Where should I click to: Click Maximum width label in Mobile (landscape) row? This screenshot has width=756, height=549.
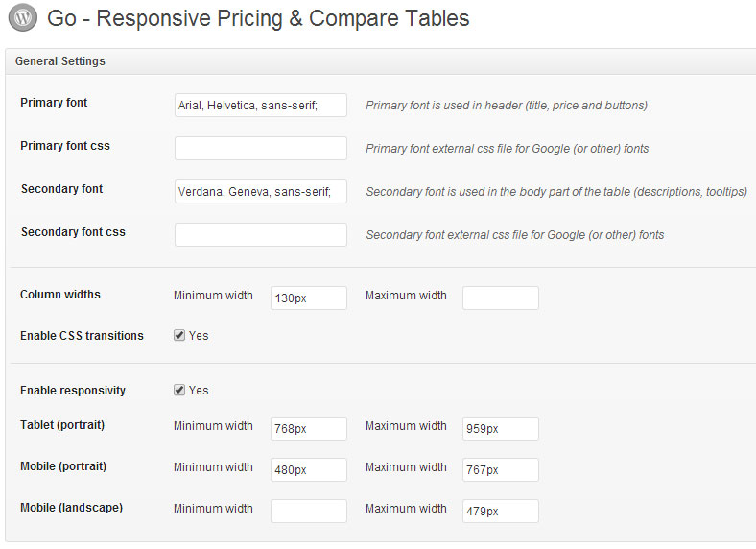[406, 509]
